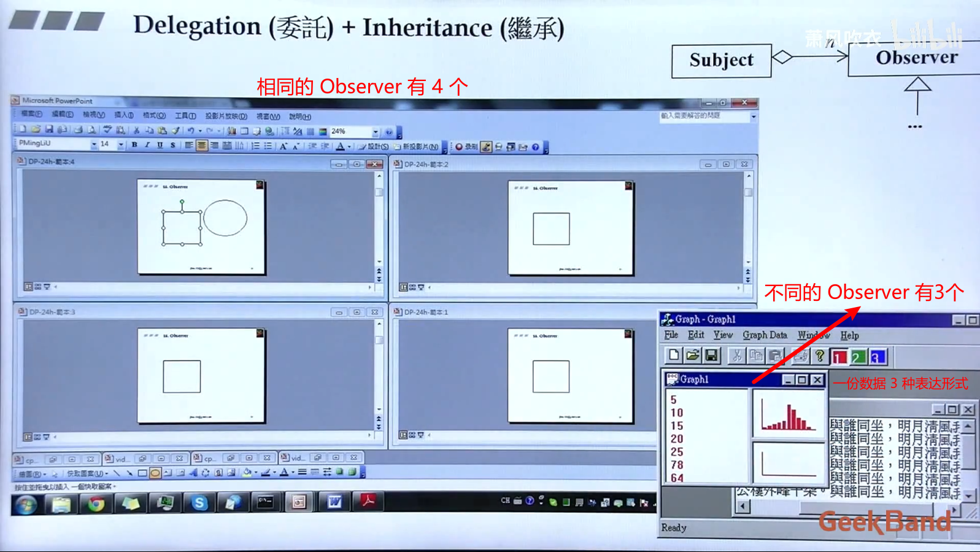Click the 新投影片(N) new slide button
This screenshot has height=552, width=980.
pyautogui.click(x=417, y=147)
